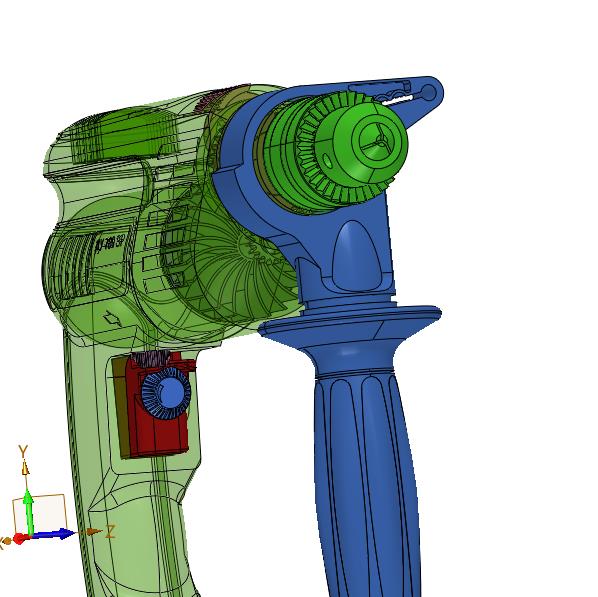Click the orange Y label on the triad
The width and height of the screenshot is (598, 597).
23,452
